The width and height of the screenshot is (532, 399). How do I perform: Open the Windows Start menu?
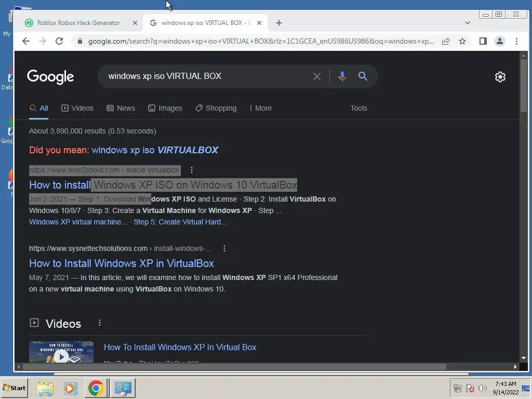(14, 388)
